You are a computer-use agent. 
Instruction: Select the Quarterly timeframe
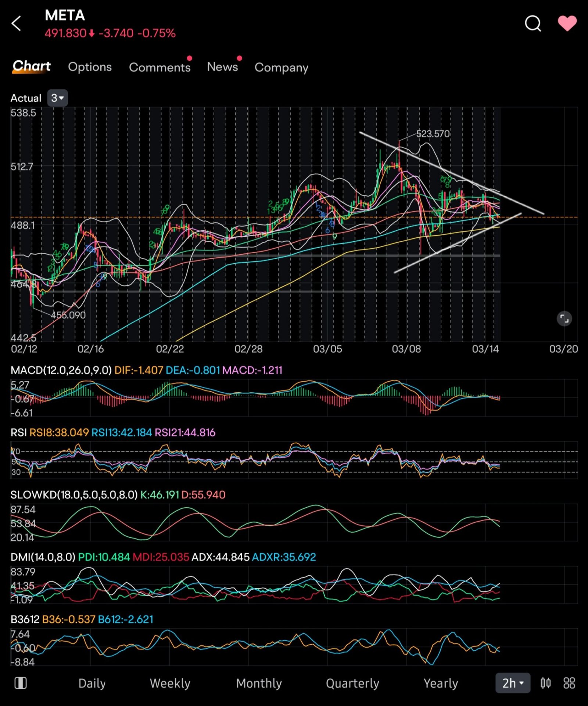tap(352, 683)
